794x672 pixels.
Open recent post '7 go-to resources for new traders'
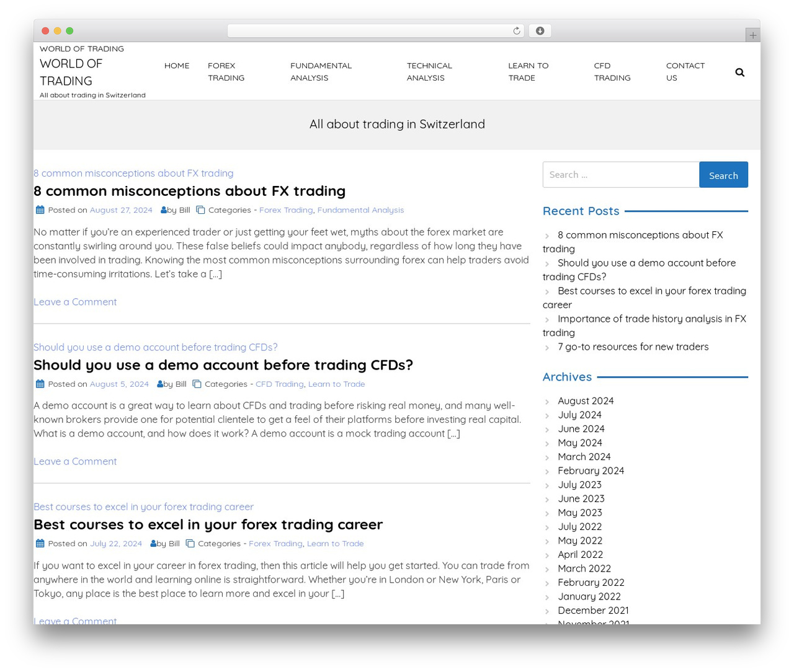tap(633, 347)
